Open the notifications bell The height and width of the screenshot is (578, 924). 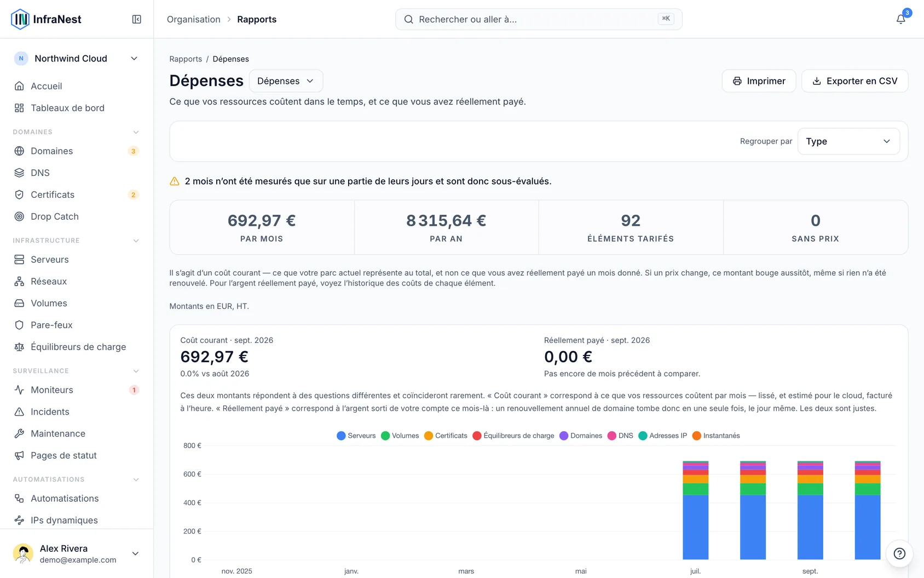click(900, 19)
